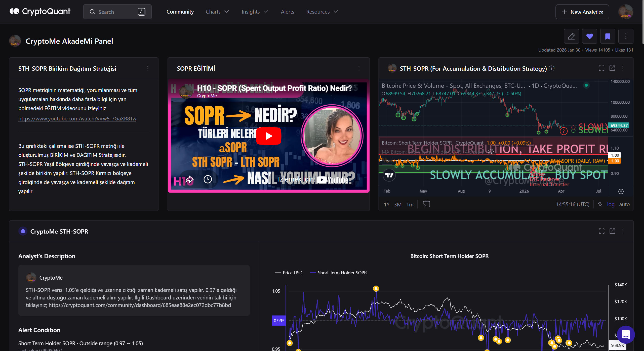The width and height of the screenshot is (644, 351).
Task: Expand the Insights dropdown menu
Action: pyautogui.click(x=255, y=12)
